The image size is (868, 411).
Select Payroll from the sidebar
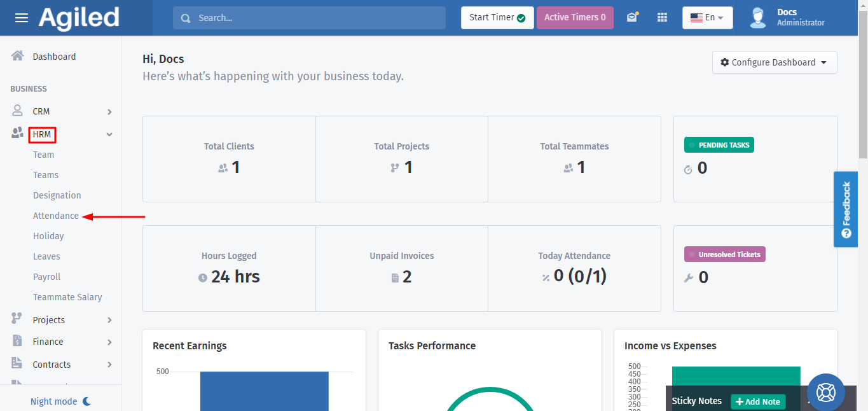(x=47, y=277)
